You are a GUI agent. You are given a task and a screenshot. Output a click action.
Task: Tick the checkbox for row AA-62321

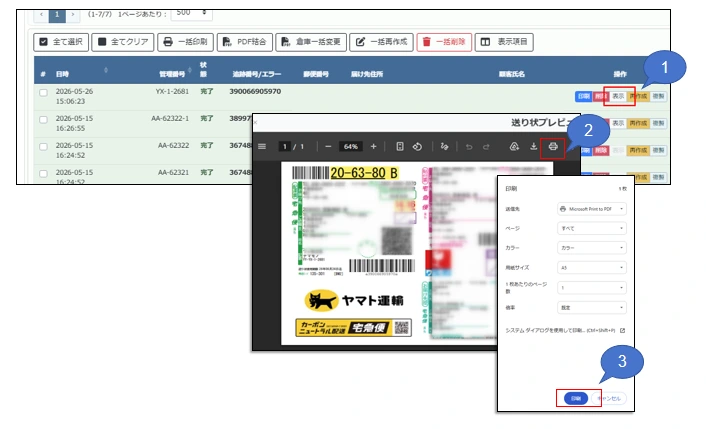[x=43, y=174]
